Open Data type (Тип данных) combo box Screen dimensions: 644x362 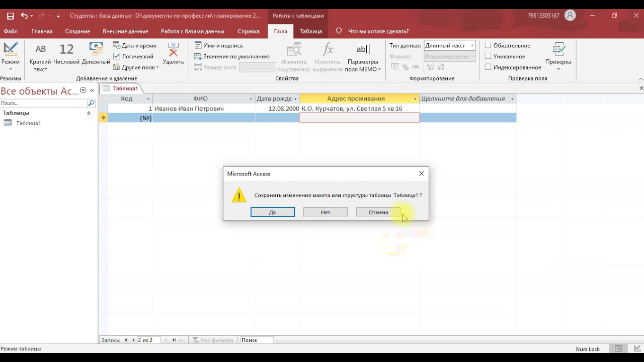(x=450, y=45)
